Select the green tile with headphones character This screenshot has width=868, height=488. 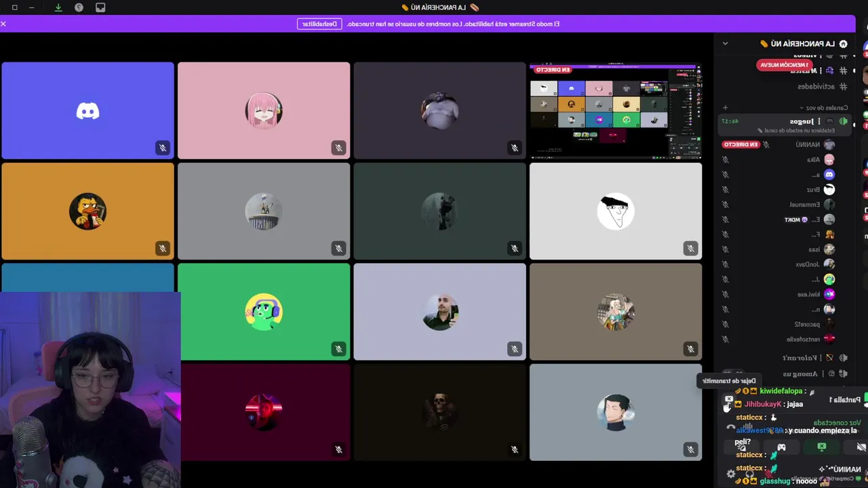click(x=264, y=312)
